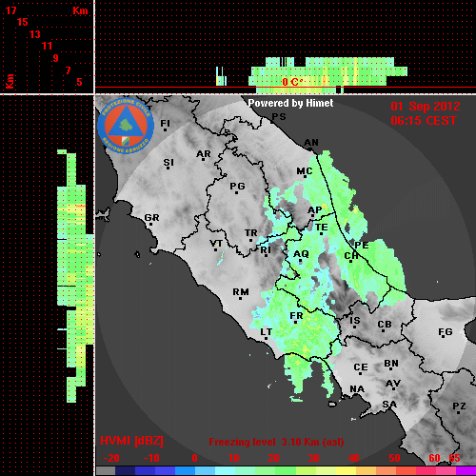Click the 'CB' city label on map
476x476 pixels.
point(385,325)
